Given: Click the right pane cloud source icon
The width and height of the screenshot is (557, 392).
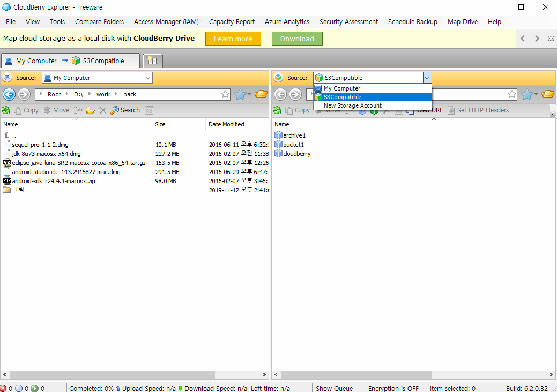Looking at the screenshot, I should point(279,78).
